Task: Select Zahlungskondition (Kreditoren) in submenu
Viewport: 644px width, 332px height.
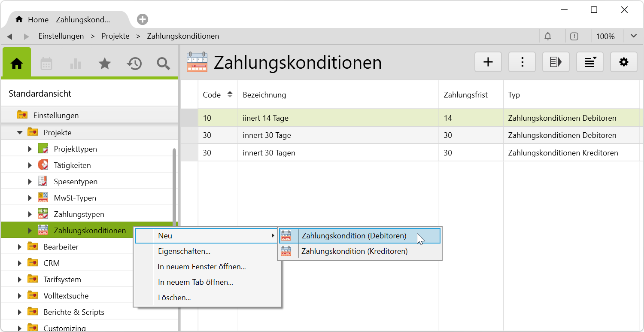Action: click(x=354, y=251)
